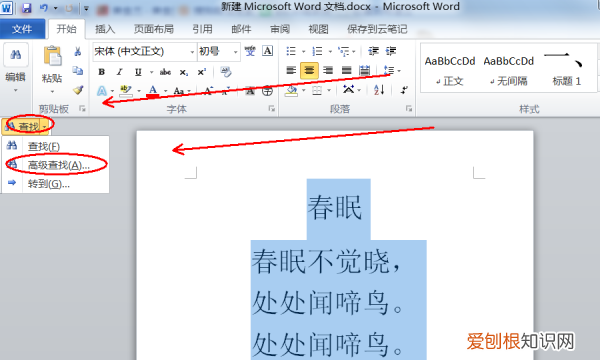Click the Undo arrow in Quick Access Toolbar
The image size is (600, 360).
coord(44,8)
